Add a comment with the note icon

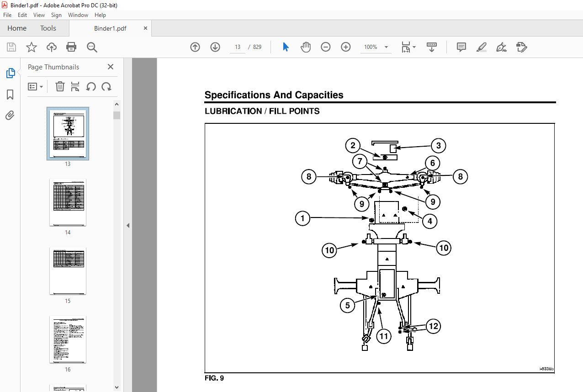[461, 47]
